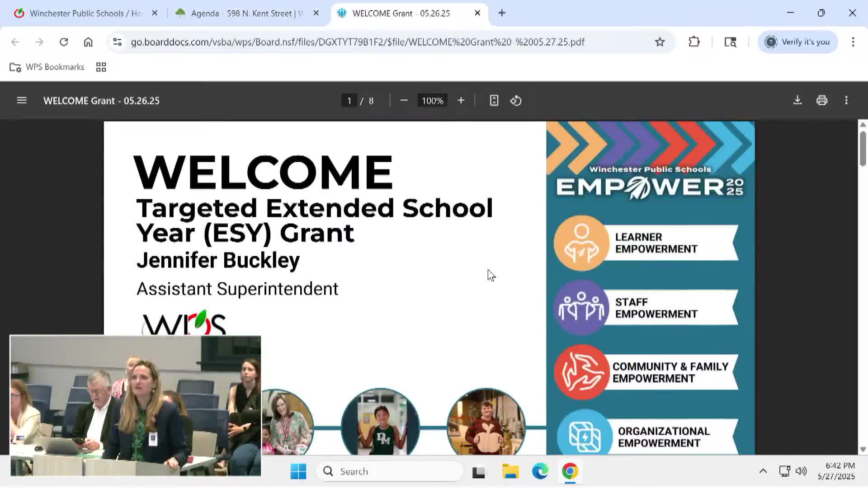868x488 pixels.
Task: Click the PDF zoom in button
Action: [461, 100]
